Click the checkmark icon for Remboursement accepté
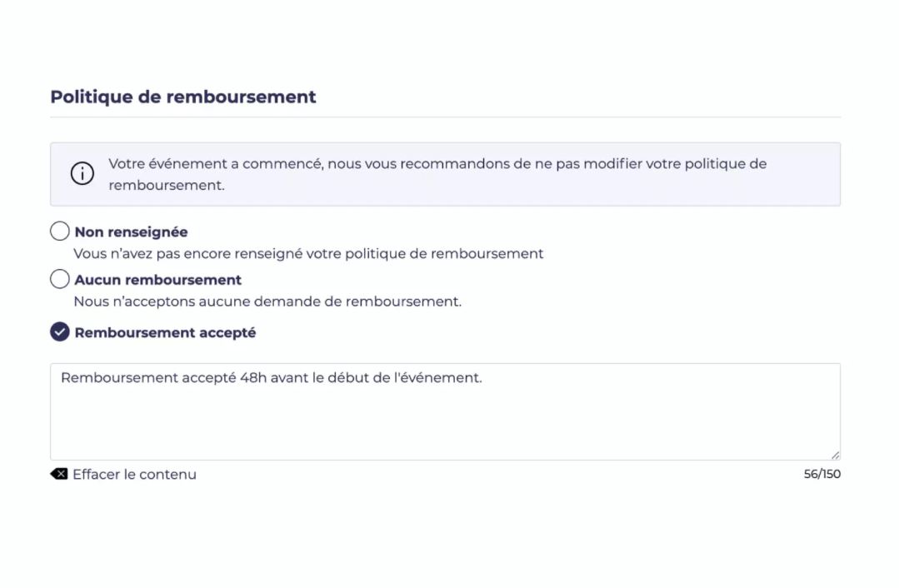 [60, 332]
